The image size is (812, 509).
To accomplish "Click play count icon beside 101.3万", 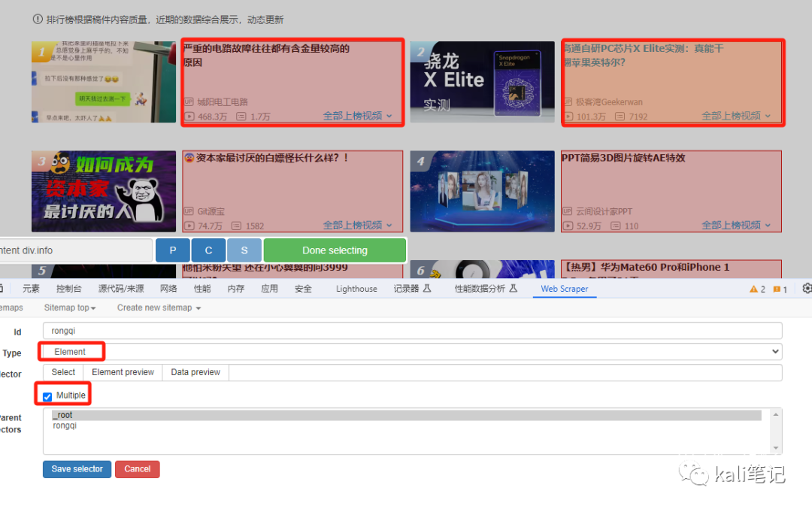I will coord(568,117).
